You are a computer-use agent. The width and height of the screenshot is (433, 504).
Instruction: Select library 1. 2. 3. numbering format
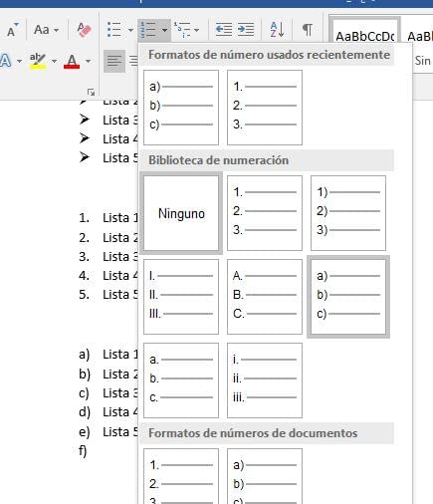pyautogui.click(x=265, y=213)
